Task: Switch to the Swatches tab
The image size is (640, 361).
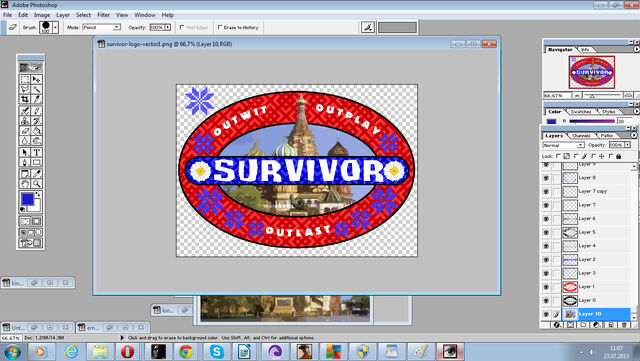Action: pos(581,111)
